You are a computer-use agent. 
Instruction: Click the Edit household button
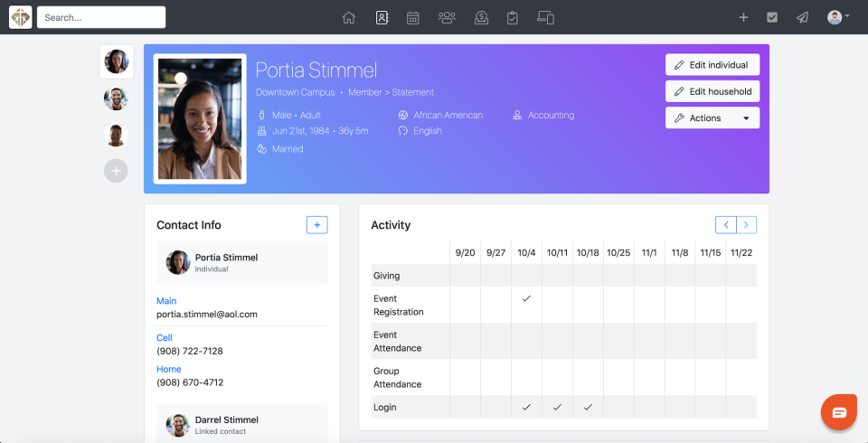point(712,91)
